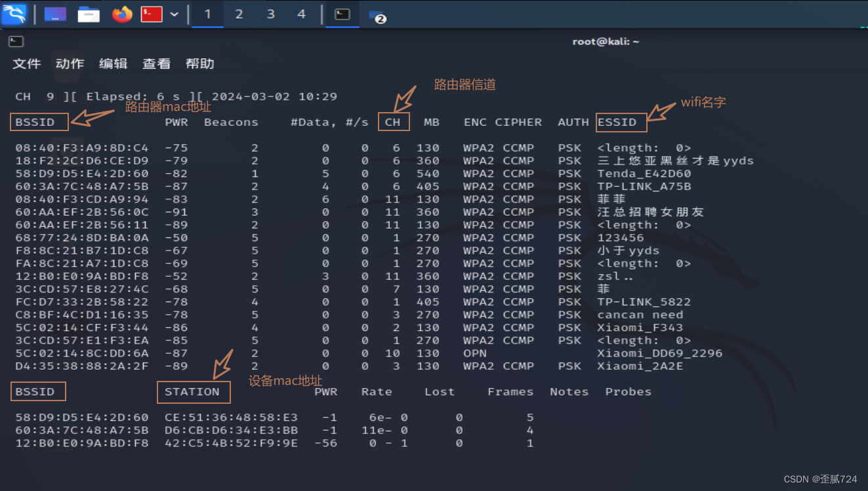Screen dimensions: 868x491
Task: Click the terminal icon in window title bar
Action: coord(16,41)
